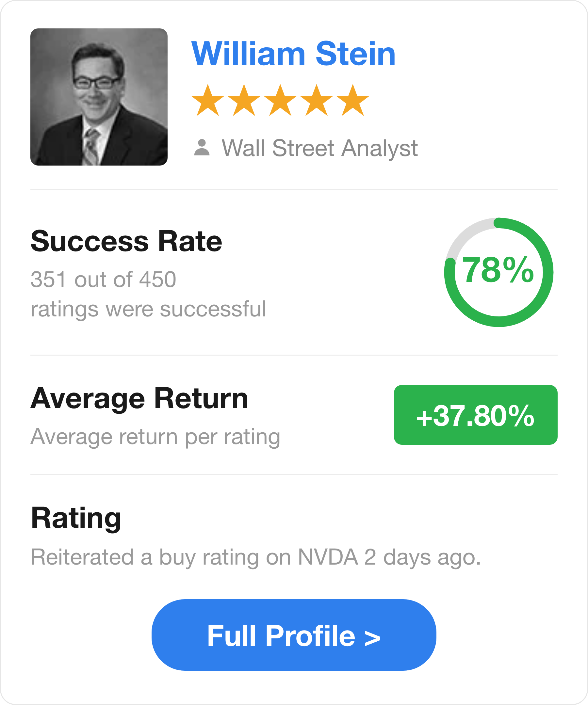Click the Average Return heading
The width and height of the screenshot is (588, 705).
(x=139, y=398)
